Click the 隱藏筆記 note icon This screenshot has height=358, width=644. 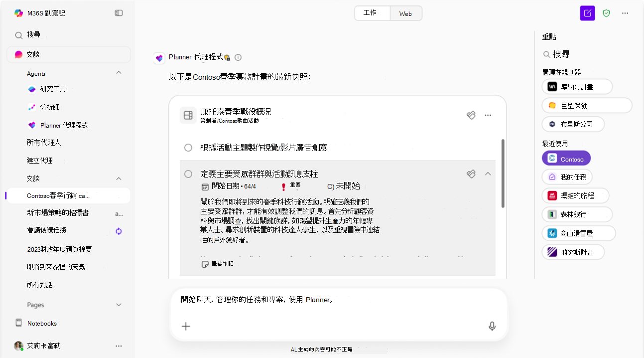205,264
